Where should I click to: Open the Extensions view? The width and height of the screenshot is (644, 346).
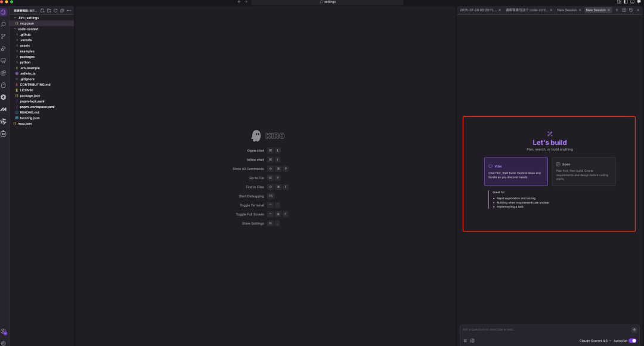pyautogui.click(x=4, y=73)
